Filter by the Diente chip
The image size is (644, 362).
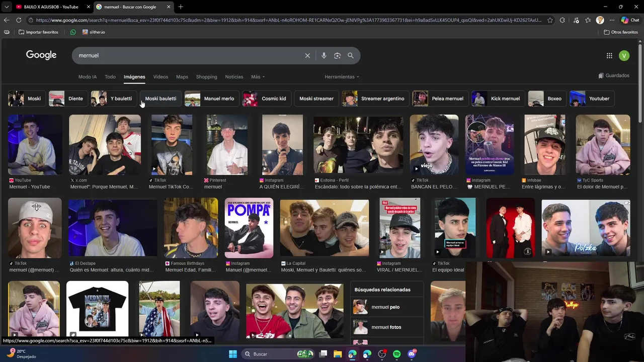(x=68, y=99)
